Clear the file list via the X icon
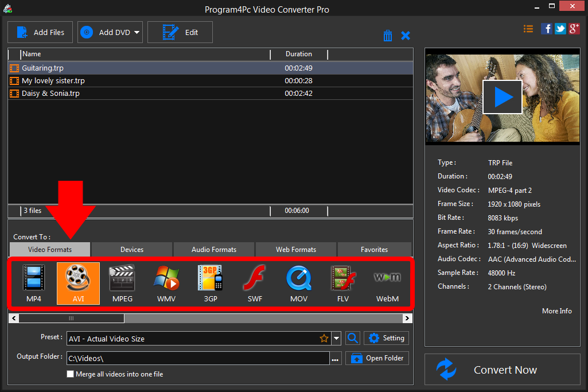 point(406,35)
